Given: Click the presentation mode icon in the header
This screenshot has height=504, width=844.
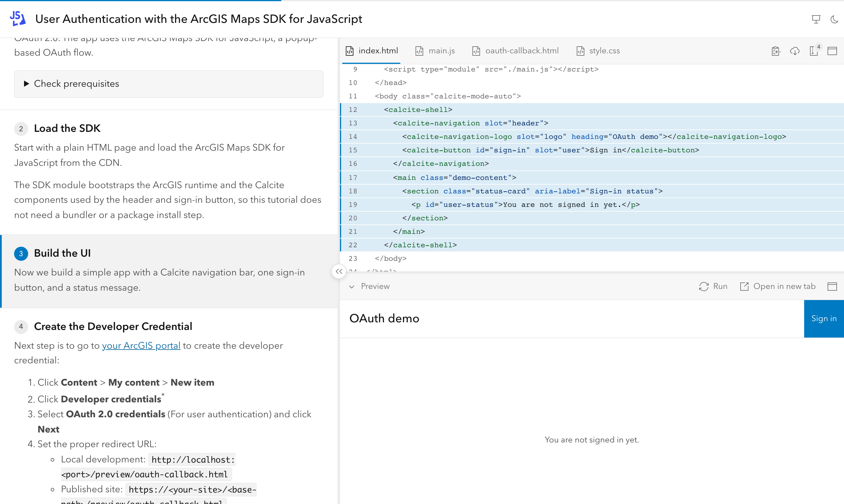Looking at the screenshot, I should click(x=816, y=19).
